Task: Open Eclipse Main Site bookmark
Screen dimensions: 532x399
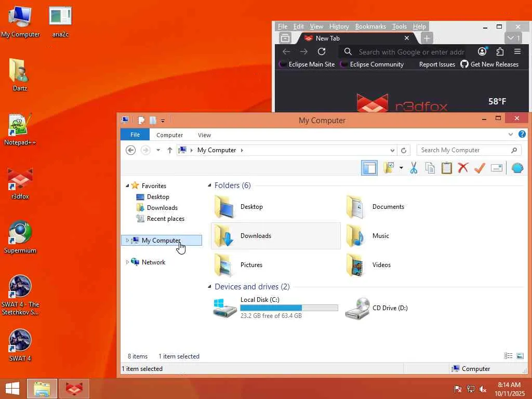Action: pos(308,64)
